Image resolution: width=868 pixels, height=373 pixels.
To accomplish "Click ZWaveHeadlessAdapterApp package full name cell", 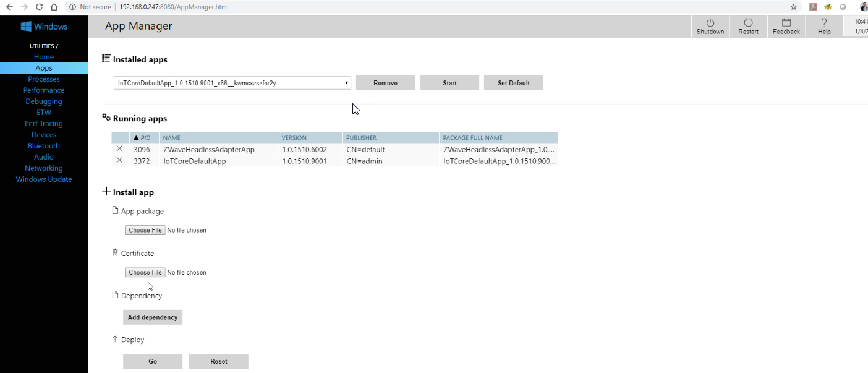I will click(498, 149).
